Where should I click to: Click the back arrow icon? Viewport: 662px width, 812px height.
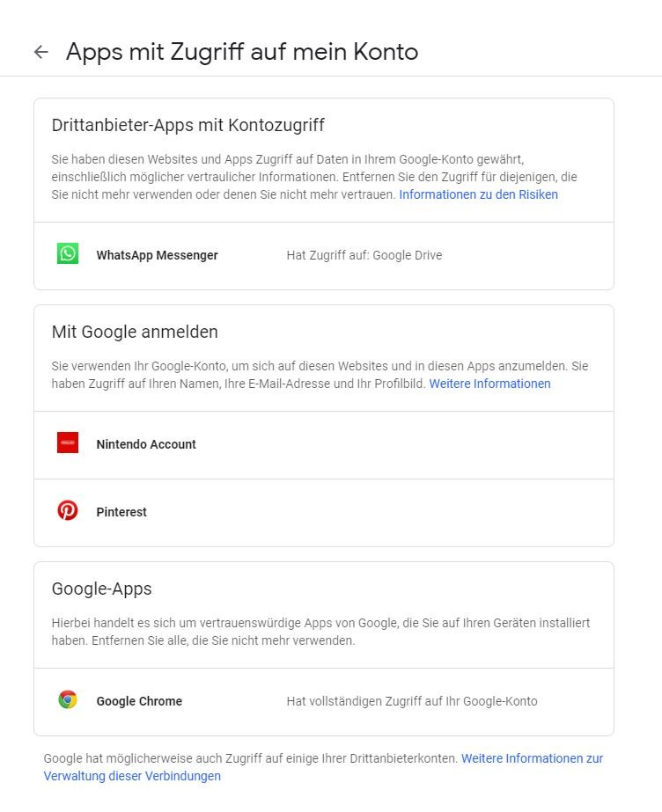[x=40, y=52]
